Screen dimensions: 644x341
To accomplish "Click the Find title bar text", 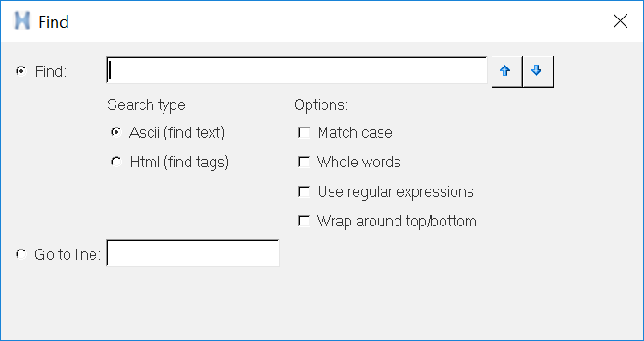I will click(54, 22).
